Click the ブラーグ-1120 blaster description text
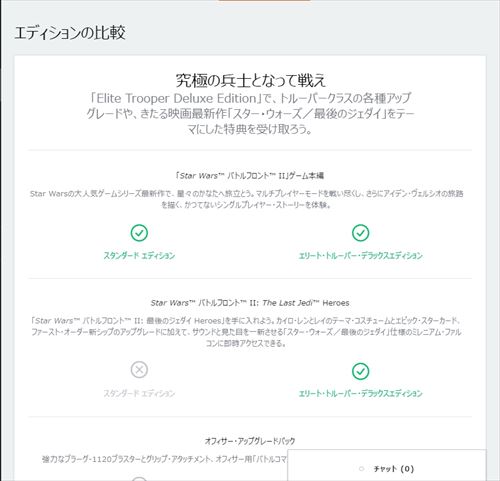500x481 pixels. pos(164,459)
